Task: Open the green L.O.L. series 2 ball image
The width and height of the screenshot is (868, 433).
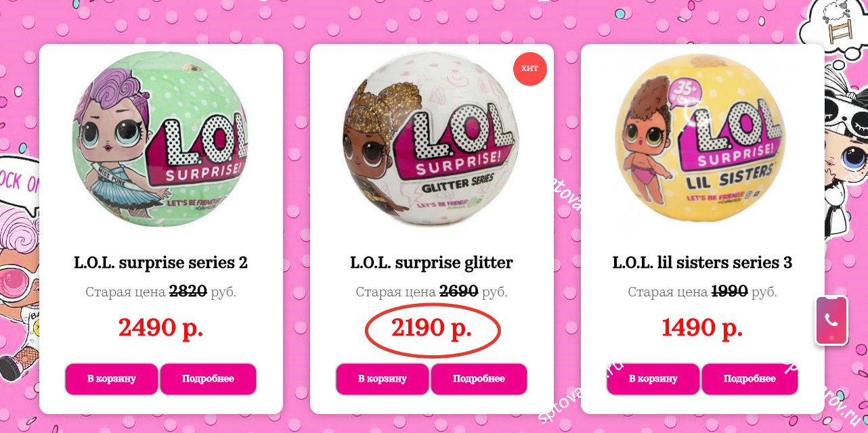Action: (x=160, y=141)
